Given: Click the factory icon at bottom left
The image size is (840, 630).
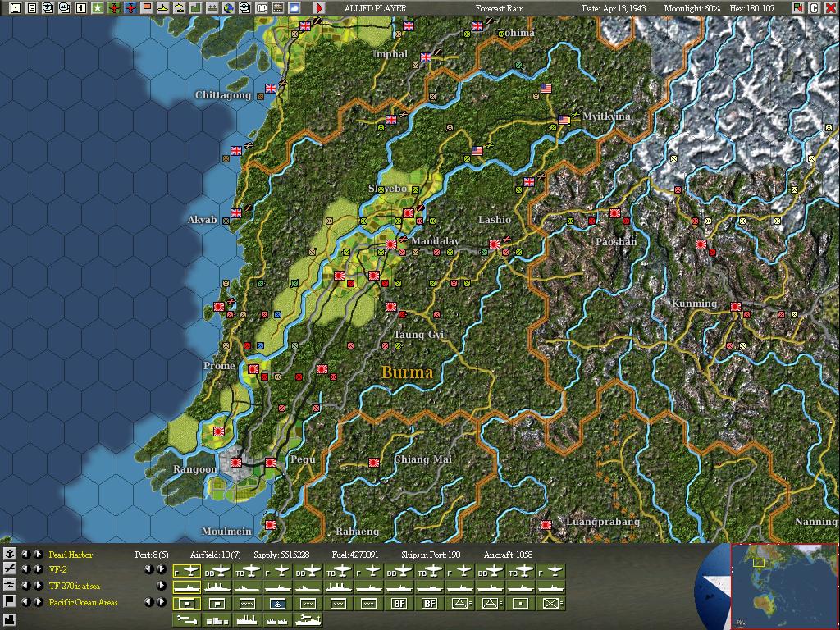Looking at the screenshot, I should [x=9, y=621].
